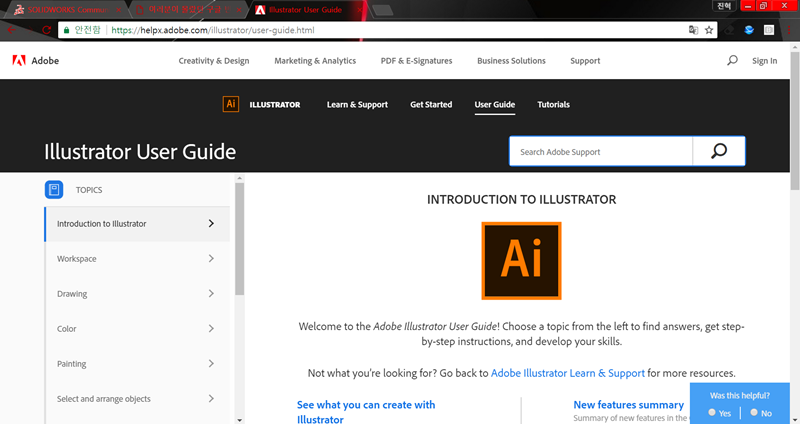Select Color topic in sidebar

pyautogui.click(x=66, y=329)
